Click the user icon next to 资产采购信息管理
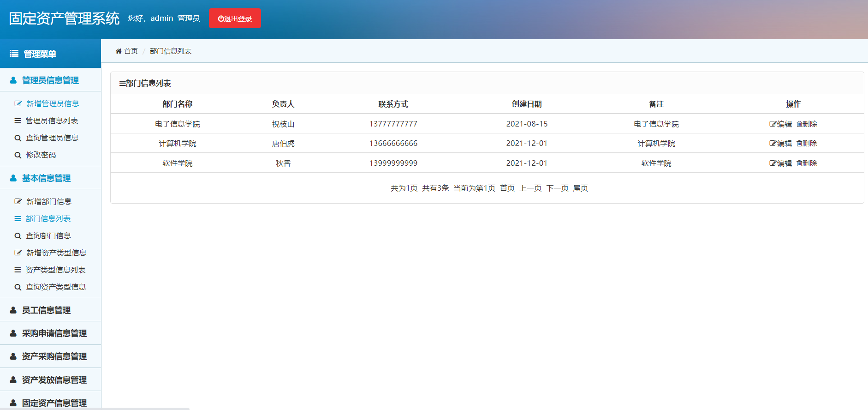Image resolution: width=868 pixels, height=410 pixels. [13, 356]
